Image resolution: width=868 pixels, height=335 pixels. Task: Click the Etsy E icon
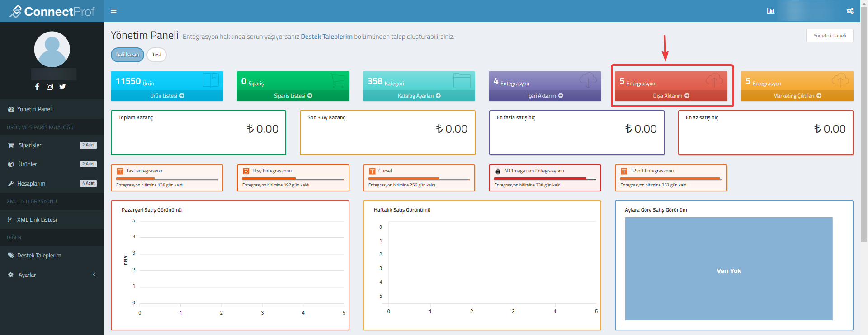point(246,171)
